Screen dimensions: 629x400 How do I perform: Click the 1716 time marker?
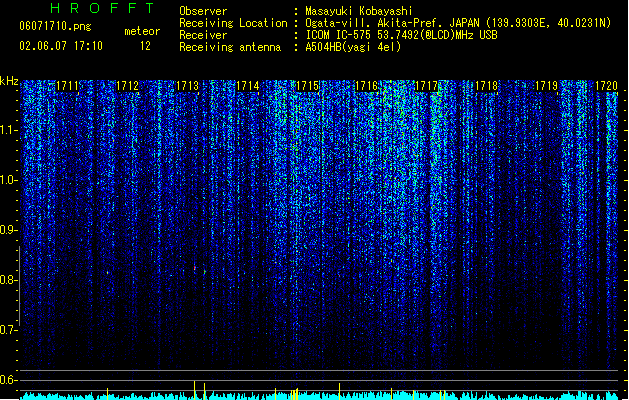click(x=367, y=86)
